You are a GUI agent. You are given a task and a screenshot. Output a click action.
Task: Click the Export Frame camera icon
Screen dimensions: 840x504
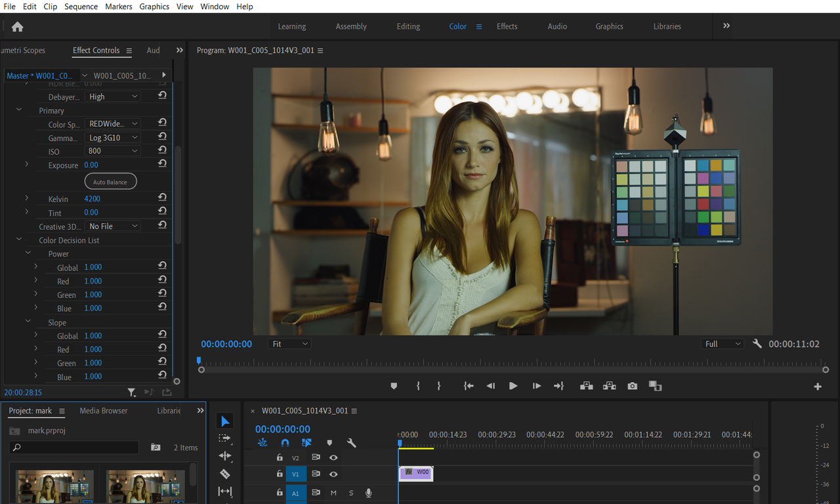pyautogui.click(x=632, y=386)
